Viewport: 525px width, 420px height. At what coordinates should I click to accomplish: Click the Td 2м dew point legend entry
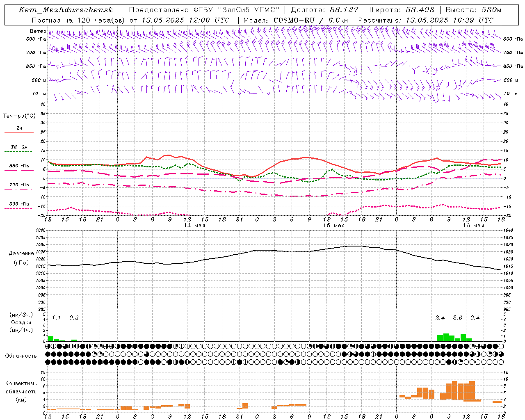pyautogui.click(x=19, y=147)
